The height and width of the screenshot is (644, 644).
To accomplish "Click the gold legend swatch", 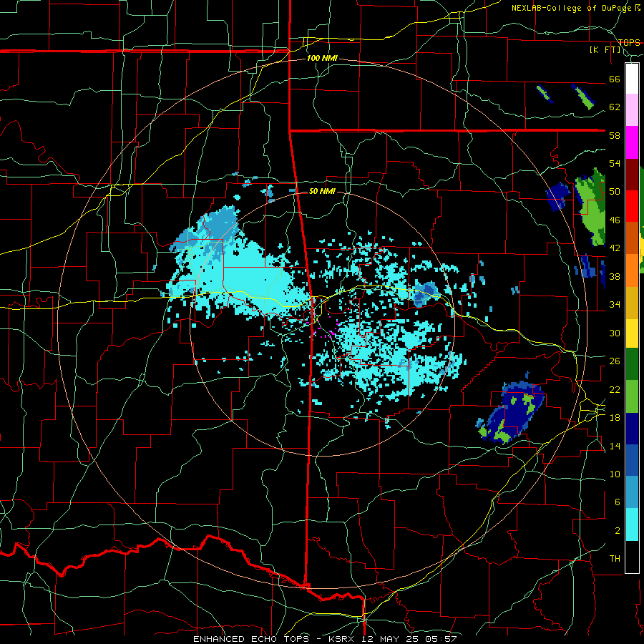I will 632,303.
